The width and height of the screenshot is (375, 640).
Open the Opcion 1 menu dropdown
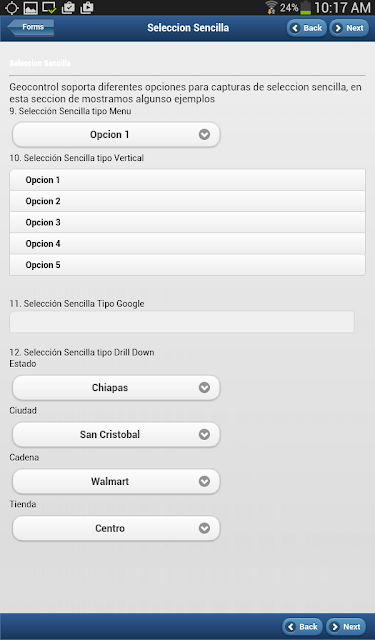tap(116, 135)
